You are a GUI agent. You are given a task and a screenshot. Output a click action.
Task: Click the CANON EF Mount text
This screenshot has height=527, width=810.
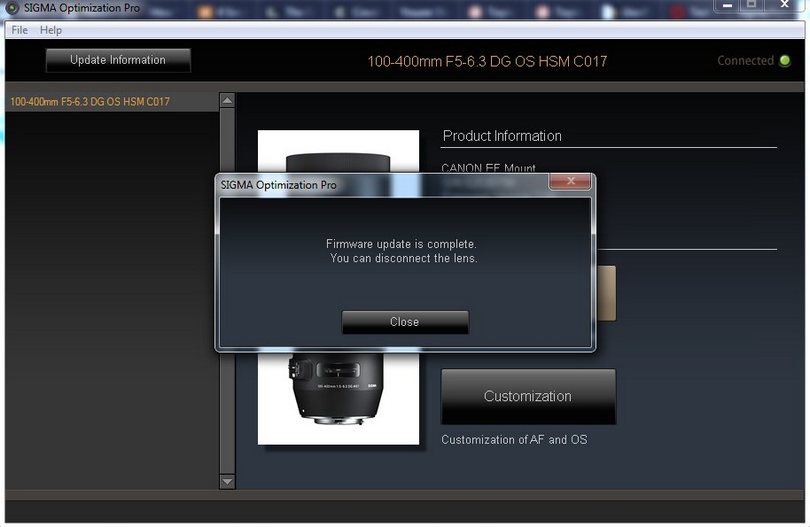[x=488, y=168]
